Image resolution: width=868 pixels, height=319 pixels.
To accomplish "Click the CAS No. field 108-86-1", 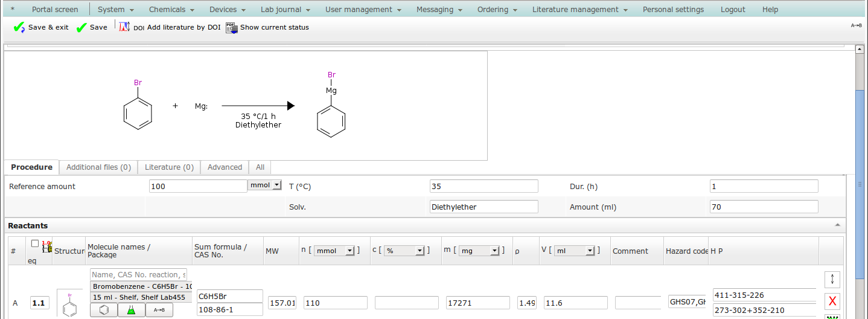I will coord(230,309).
